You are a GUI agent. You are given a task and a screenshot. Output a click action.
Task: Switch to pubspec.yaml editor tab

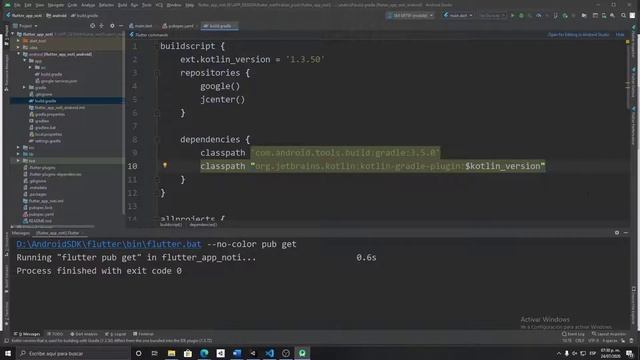(178, 26)
